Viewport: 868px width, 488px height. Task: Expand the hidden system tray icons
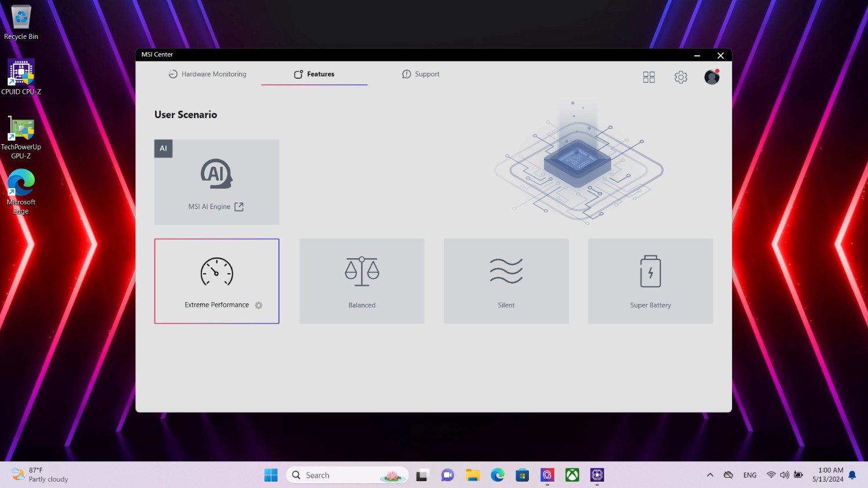(710, 475)
